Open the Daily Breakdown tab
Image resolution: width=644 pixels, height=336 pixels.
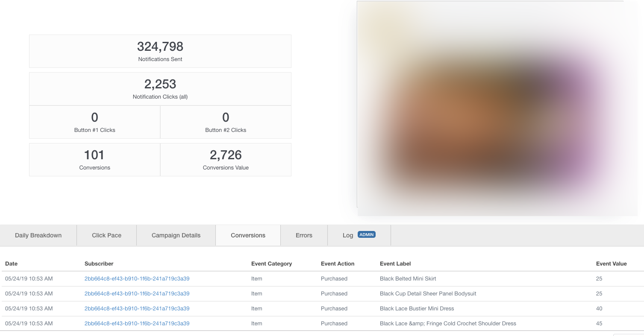pyautogui.click(x=38, y=235)
